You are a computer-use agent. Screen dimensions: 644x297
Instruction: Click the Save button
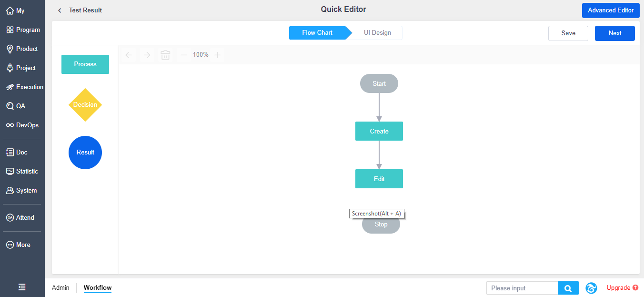tap(568, 33)
